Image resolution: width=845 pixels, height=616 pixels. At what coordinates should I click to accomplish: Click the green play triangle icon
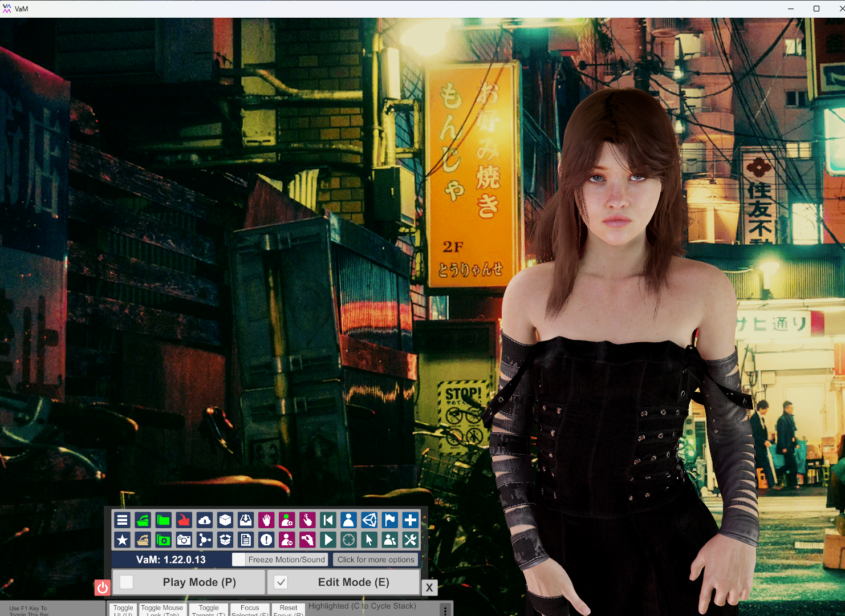click(x=328, y=540)
